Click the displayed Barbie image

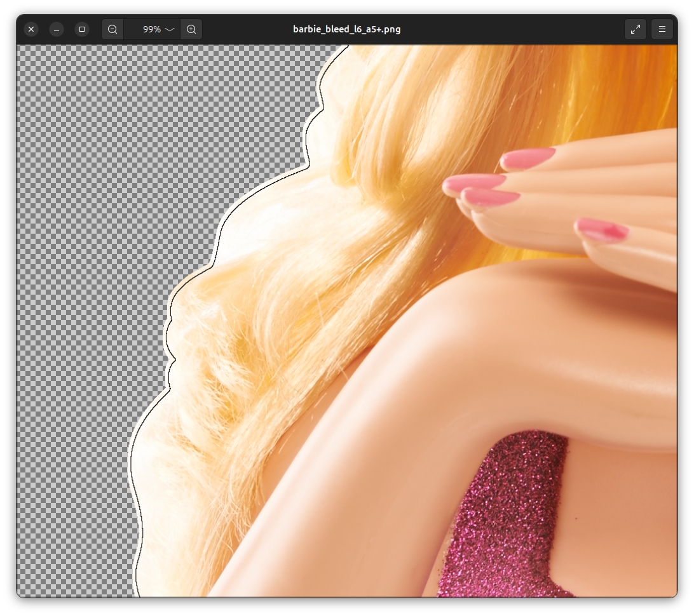[347, 321]
